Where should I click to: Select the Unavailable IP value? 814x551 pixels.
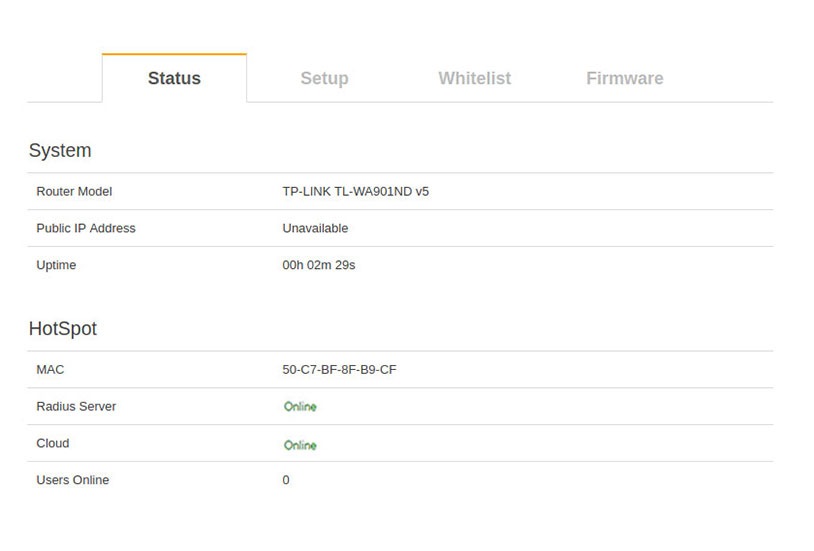pos(315,229)
